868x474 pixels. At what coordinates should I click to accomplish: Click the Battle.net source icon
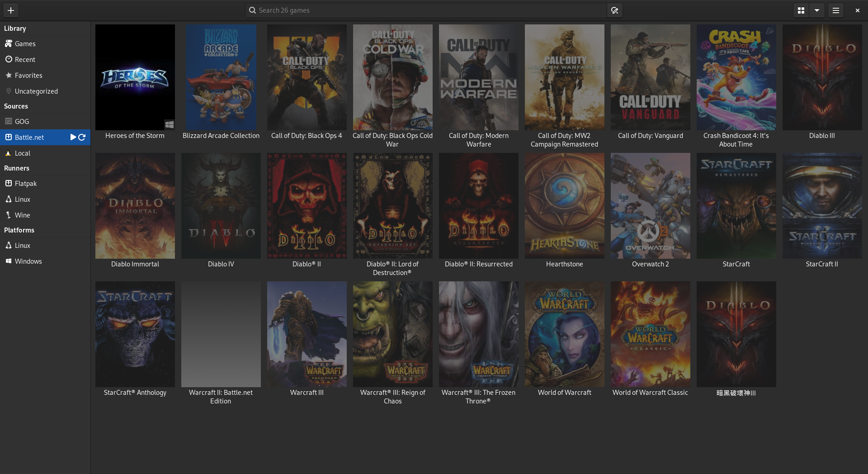pos(8,137)
